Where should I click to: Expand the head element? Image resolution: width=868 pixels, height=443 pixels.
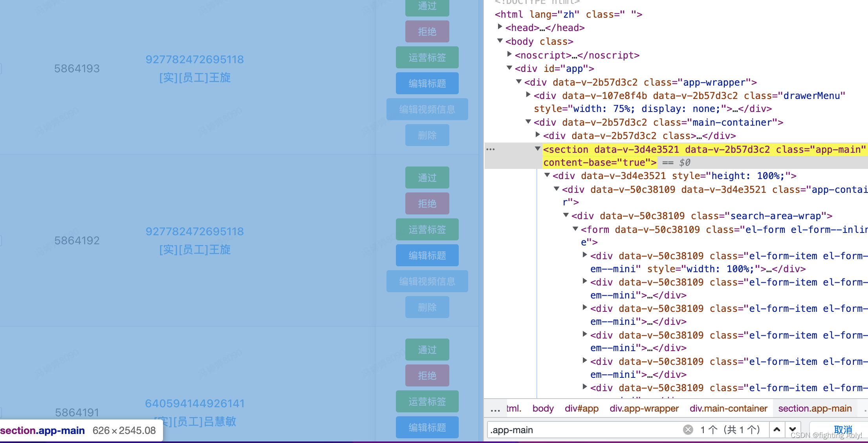(x=500, y=27)
